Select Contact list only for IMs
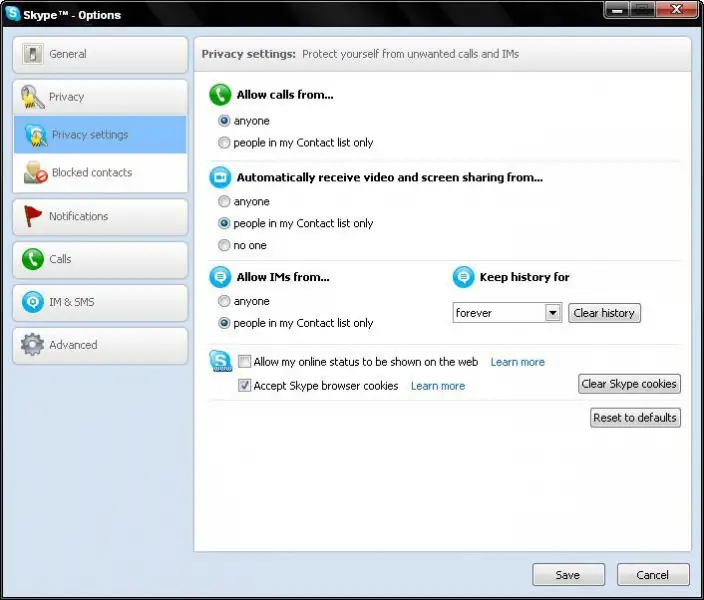The image size is (704, 600). click(x=224, y=323)
